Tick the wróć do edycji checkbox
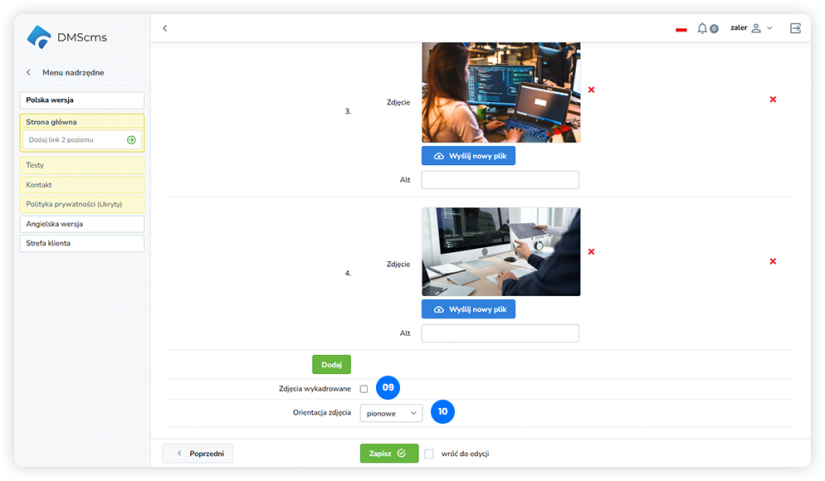Viewport: 825px width, 481px height. 429,453
